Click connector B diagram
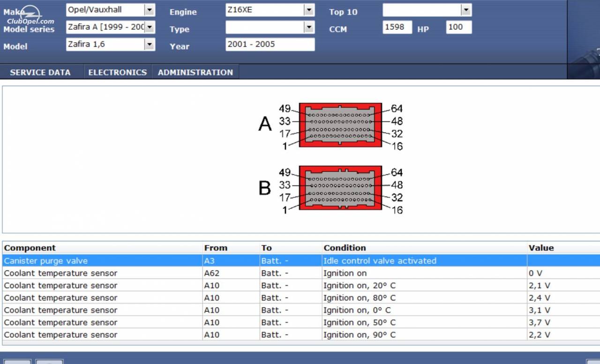 [x=340, y=188]
